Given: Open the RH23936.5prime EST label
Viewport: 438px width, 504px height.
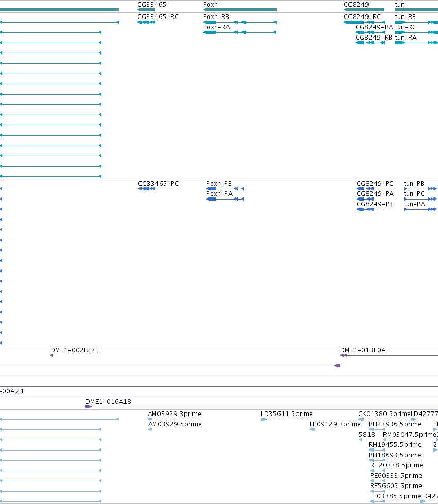Looking at the screenshot, I should click(x=395, y=424).
